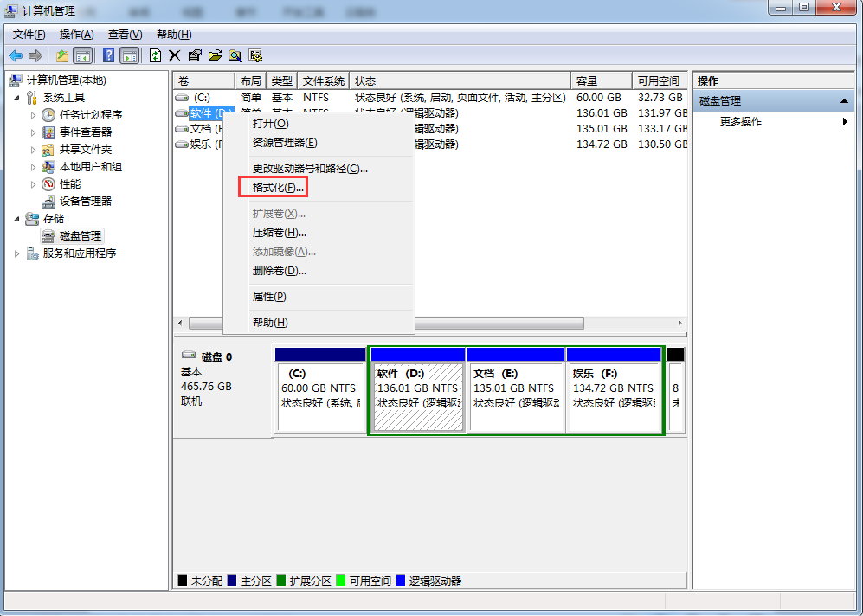Click the 共享文件夹 tree icon
This screenshot has width=863, height=616.
point(48,150)
